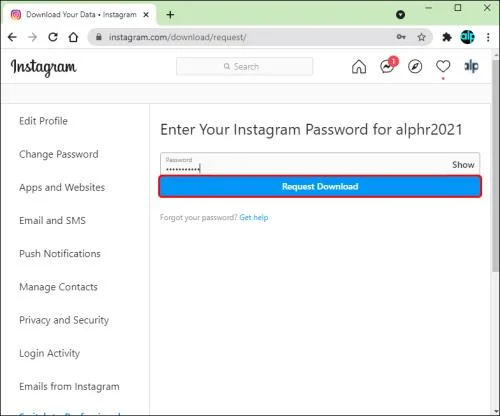This screenshot has width=500, height=416.
Task: Open the browser extensions puzzle icon
Action: (x=447, y=37)
